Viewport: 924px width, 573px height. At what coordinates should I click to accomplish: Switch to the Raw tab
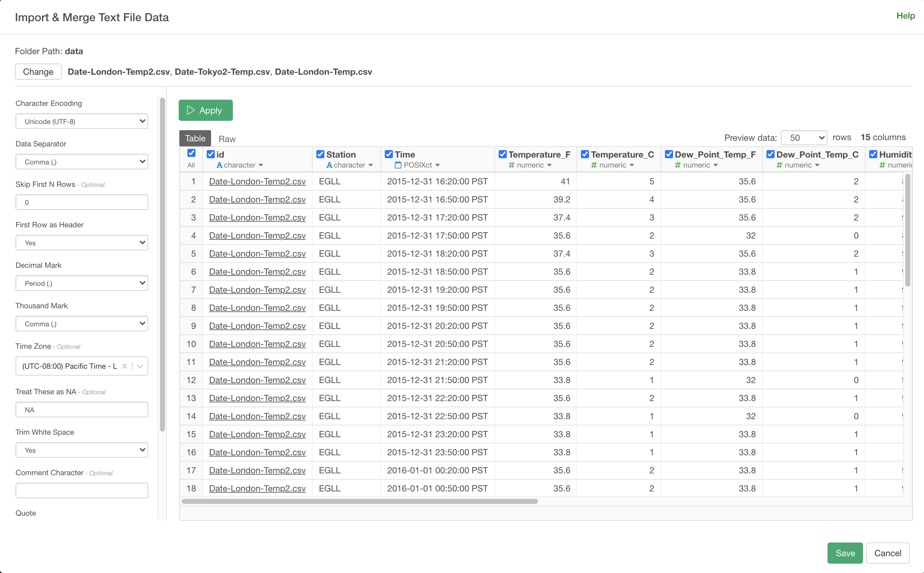[227, 139]
